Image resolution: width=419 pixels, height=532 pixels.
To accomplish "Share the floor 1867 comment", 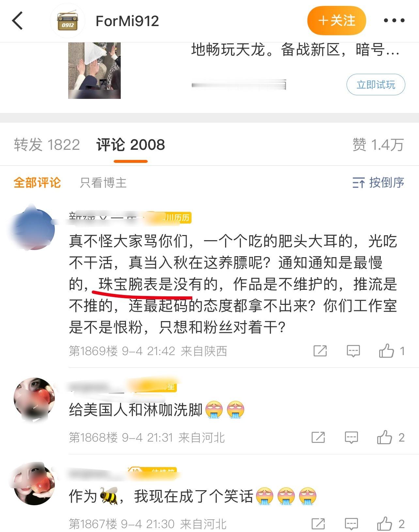I will [318, 524].
